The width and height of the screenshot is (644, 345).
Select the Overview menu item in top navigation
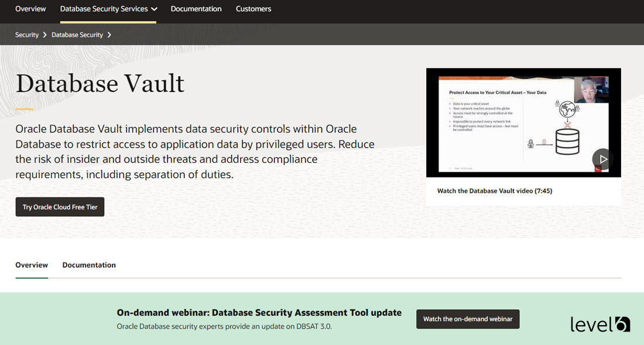coord(30,9)
